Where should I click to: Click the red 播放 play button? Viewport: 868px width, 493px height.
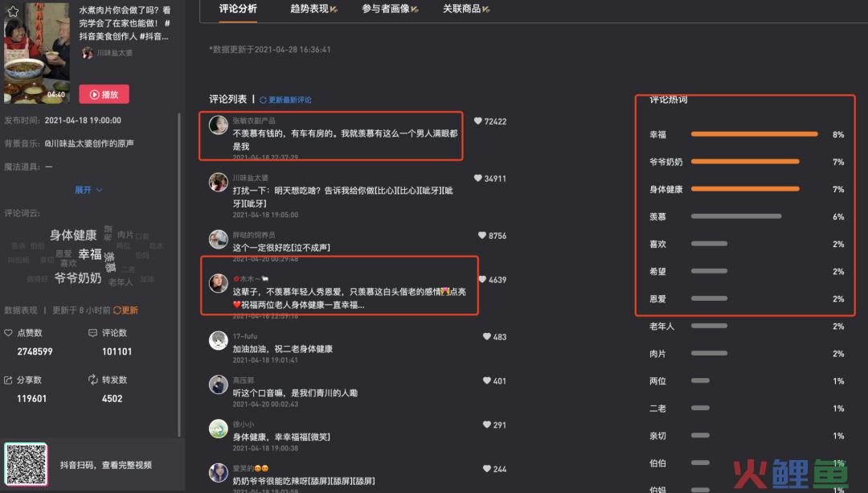(104, 94)
